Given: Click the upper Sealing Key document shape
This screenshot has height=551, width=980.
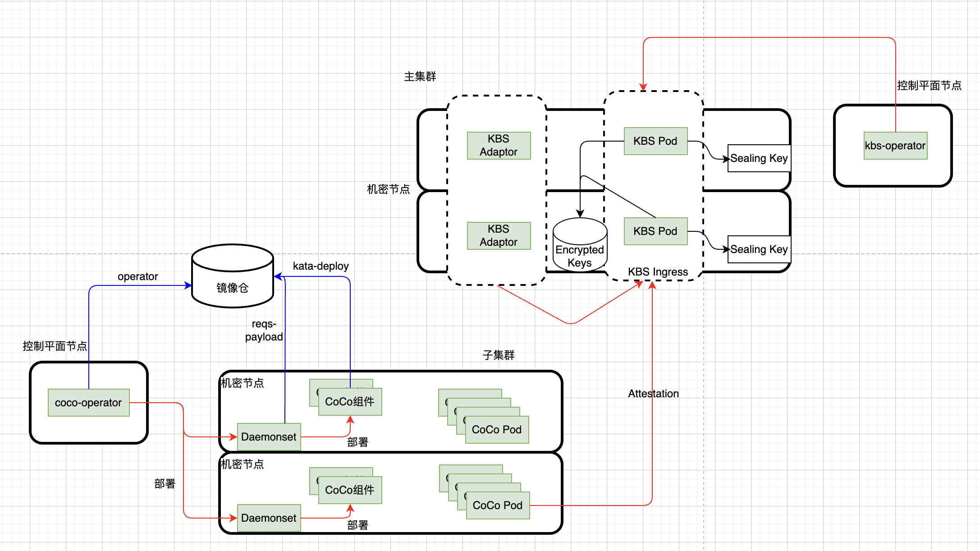Looking at the screenshot, I should point(759,158).
